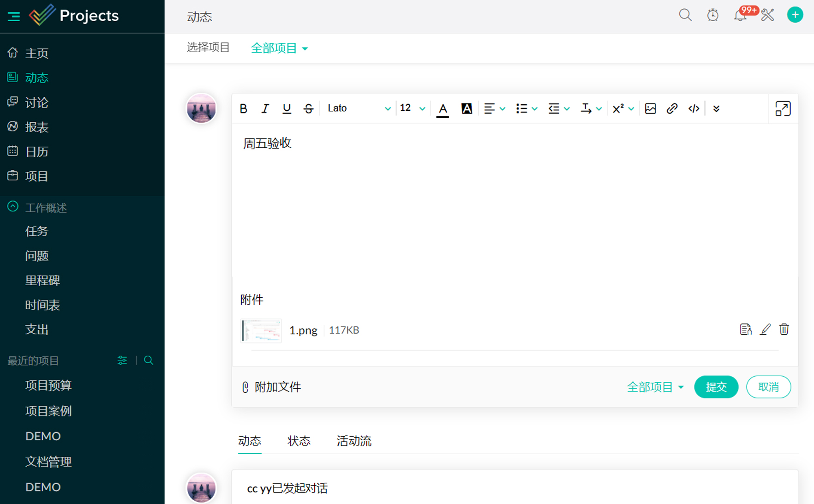Open the timer icon in header

pos(712,15)
